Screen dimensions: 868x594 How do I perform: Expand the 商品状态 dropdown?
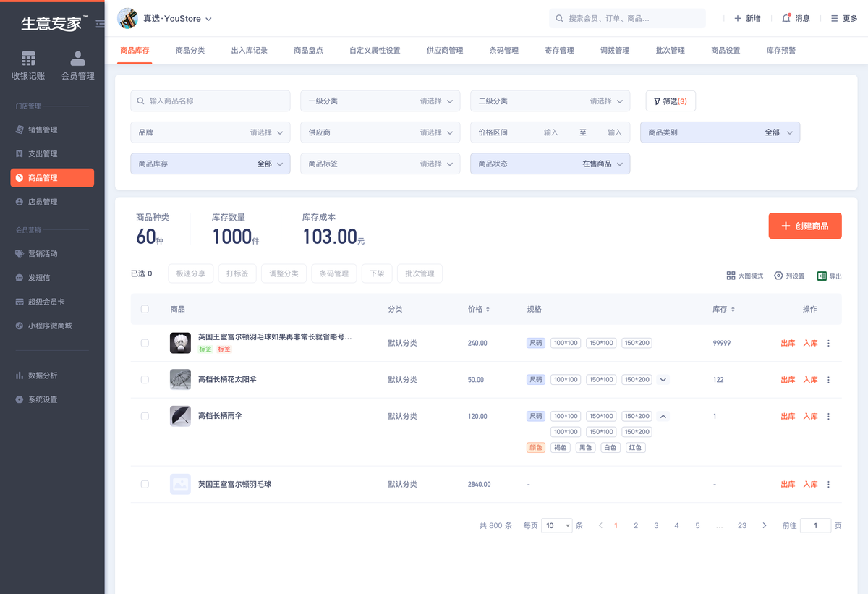coord(550,164)
